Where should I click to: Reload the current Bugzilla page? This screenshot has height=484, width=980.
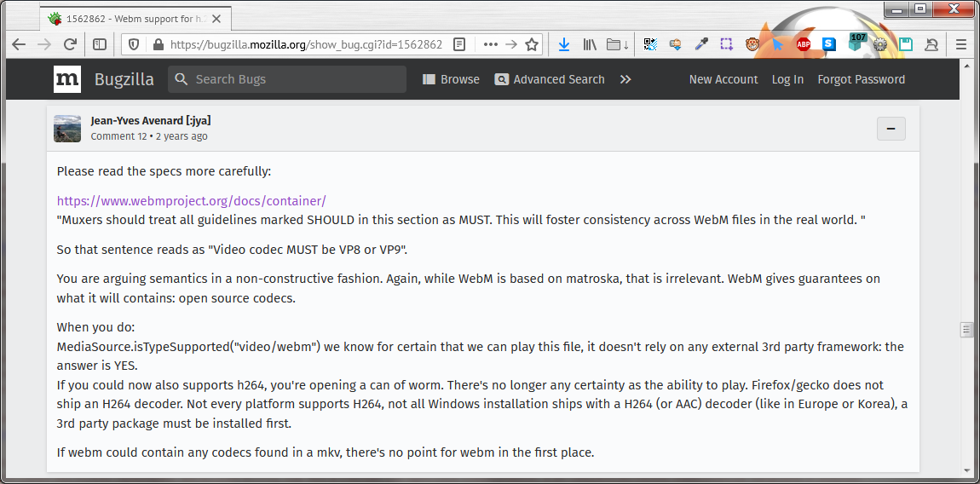coord(70,44)
